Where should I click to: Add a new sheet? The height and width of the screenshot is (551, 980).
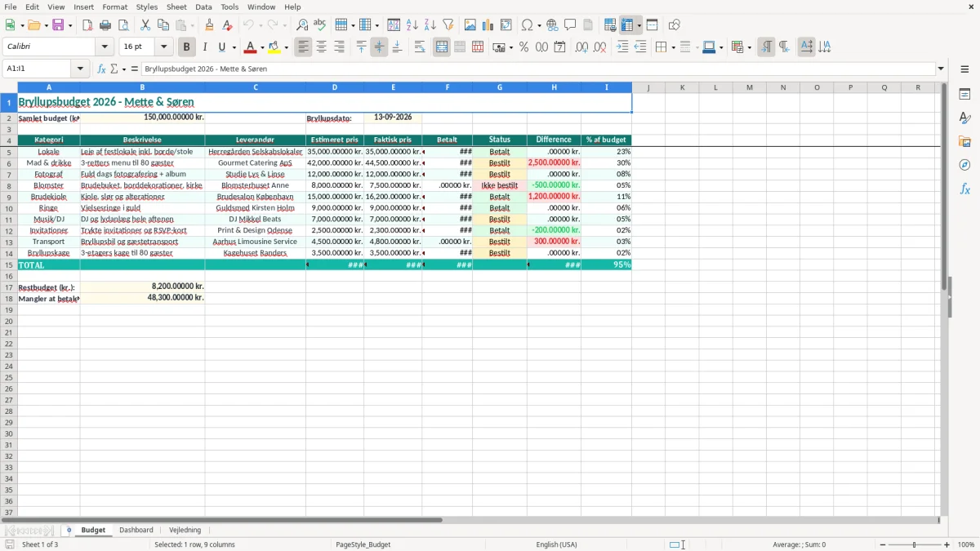(69, 530)
